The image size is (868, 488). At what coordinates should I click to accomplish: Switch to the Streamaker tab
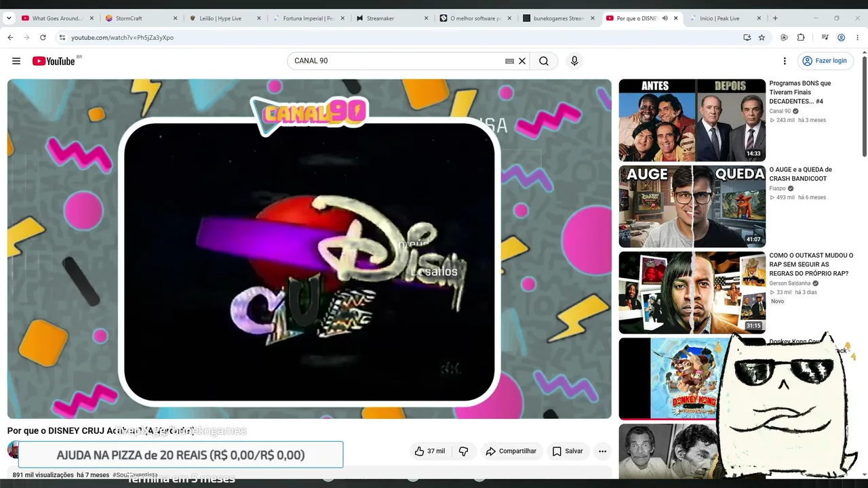click(x=391, y=18)
